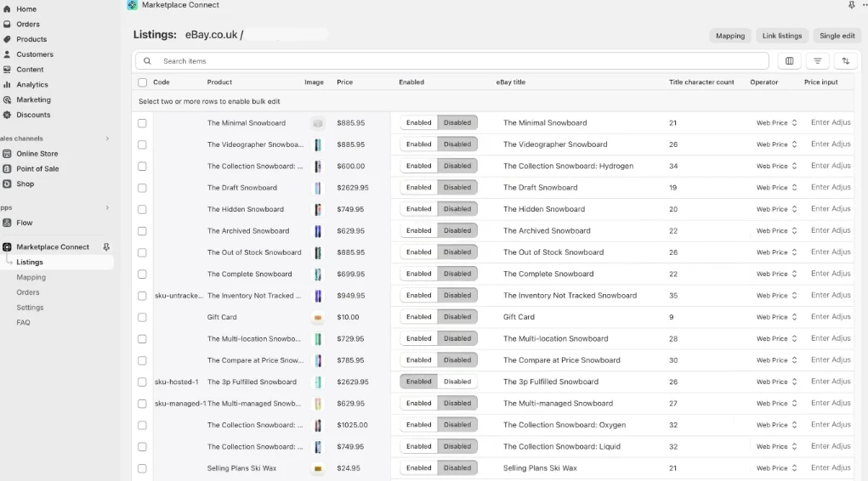Tick checkbox for The Minimal Snowboard
Image resolution: width=868 pixels, height=481 pixels.
[x=142, y=123]
